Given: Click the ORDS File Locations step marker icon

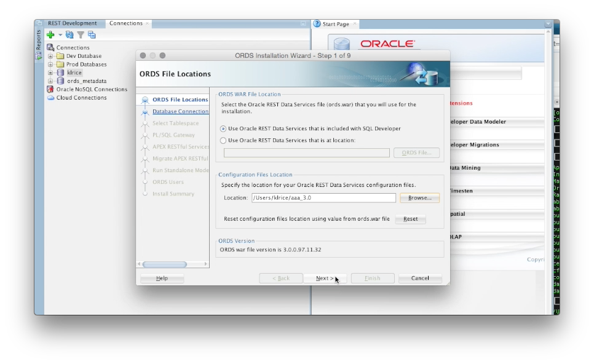Looking at the screenshot, I should coord(145,100).
